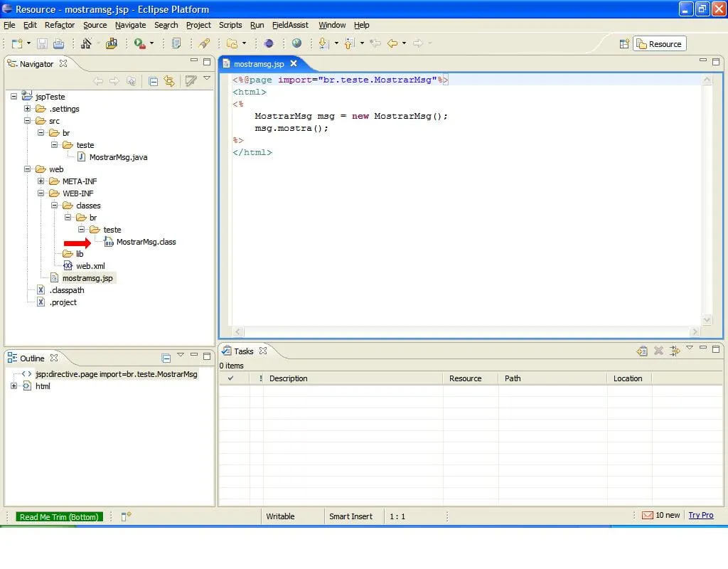Click the New file wizard icon
This screenshot has height=569, width=728.
pyautogui.click(x=16, y=43)
